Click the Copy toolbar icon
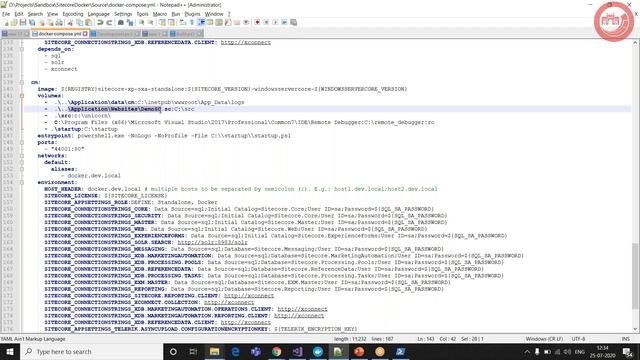The height and width of the screenshot is (360, 640). 80,22
